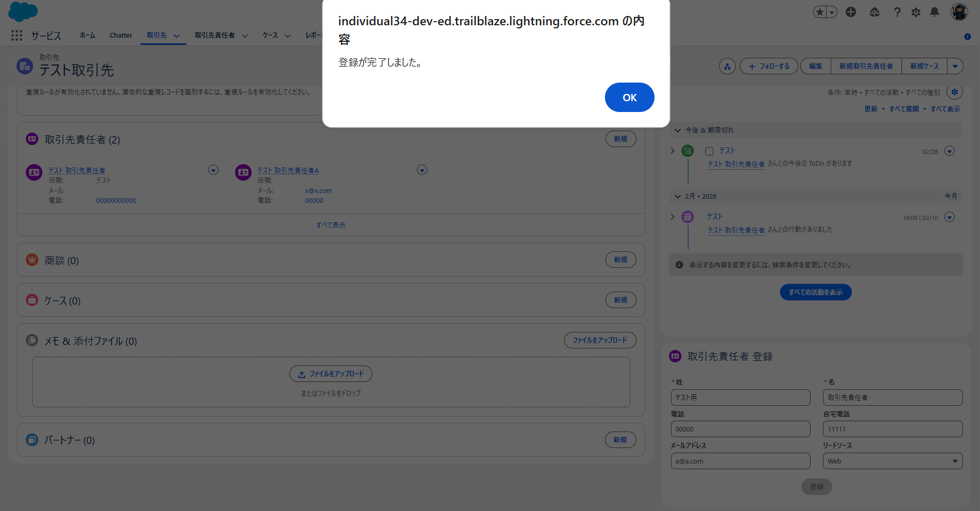Open action menu for テスト 取引先責任者A
Screen dimensions: 980x511
(x=422, y=170)
